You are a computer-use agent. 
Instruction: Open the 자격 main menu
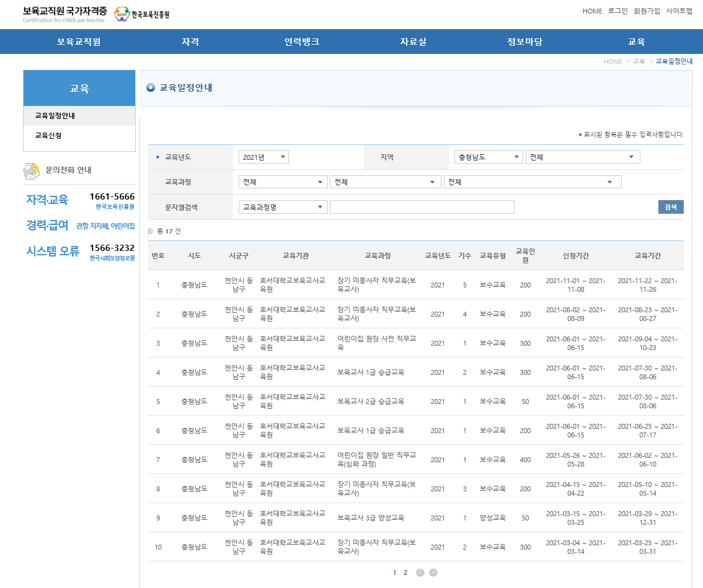[190, 42]
